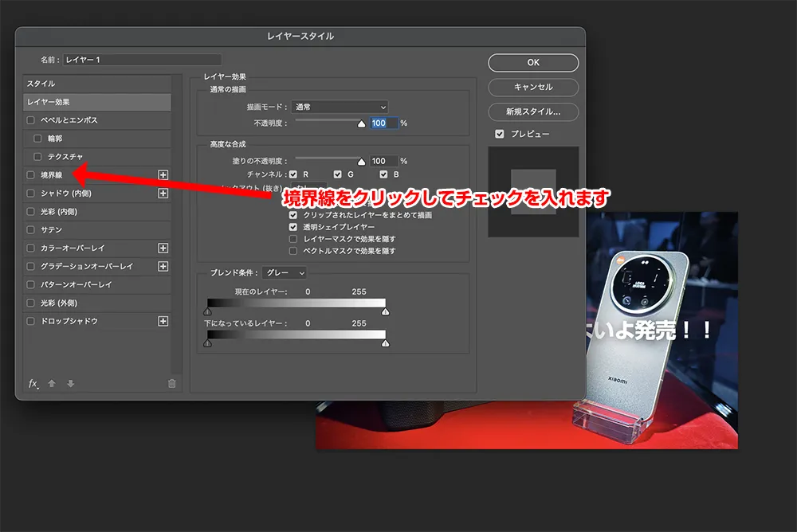The image size is (797, 532).
Task: Click the 名前 text field containing レイヤー 1
Action: 142,60
